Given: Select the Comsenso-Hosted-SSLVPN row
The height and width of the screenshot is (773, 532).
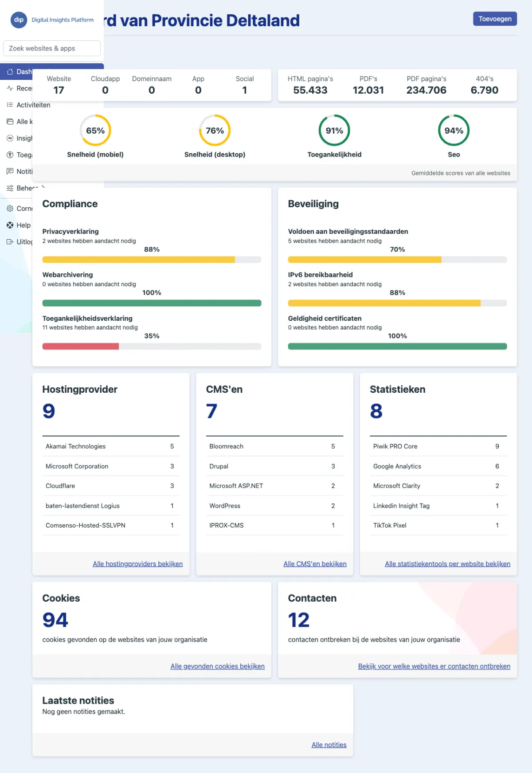Looking at the screenshot, I should pos(111,525).
